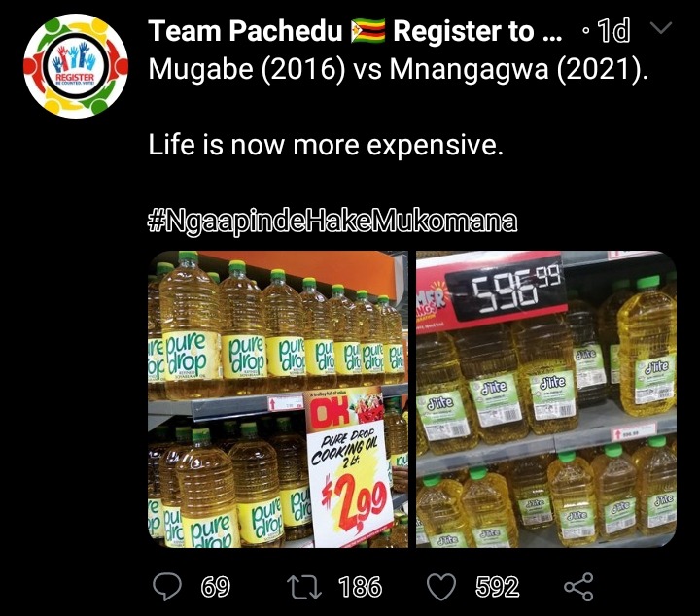
Task: Open the Team Pachedu profile avatar
Action: pyautogui.click(x=76, y=66)
